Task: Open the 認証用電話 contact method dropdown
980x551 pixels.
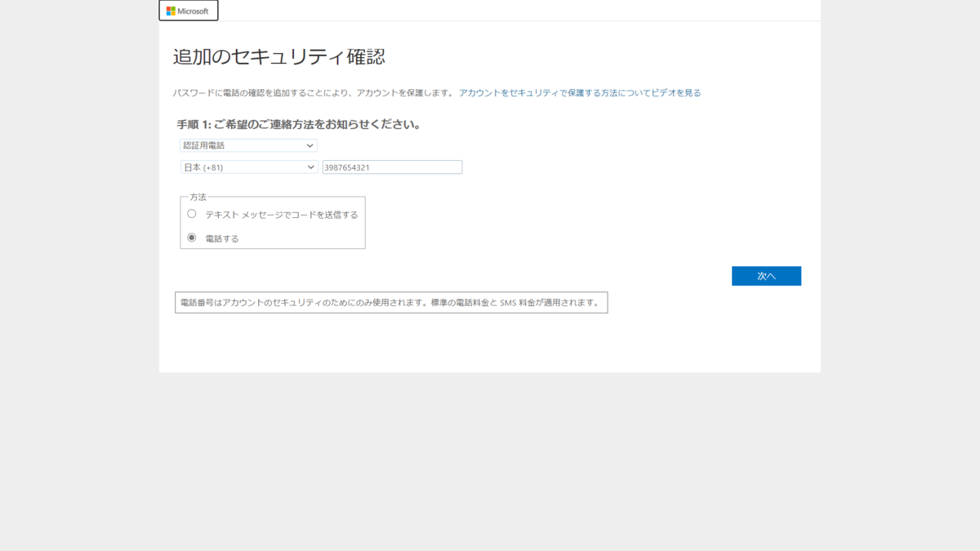Action: coord(248,145)
